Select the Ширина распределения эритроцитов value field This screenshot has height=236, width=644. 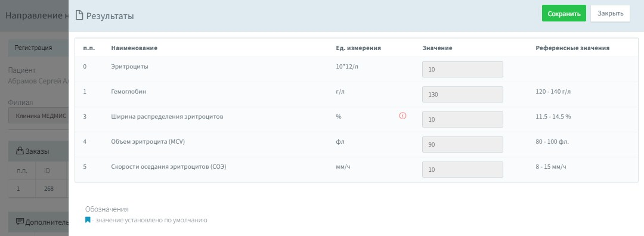pyautogui.click(x=463, y=119)
